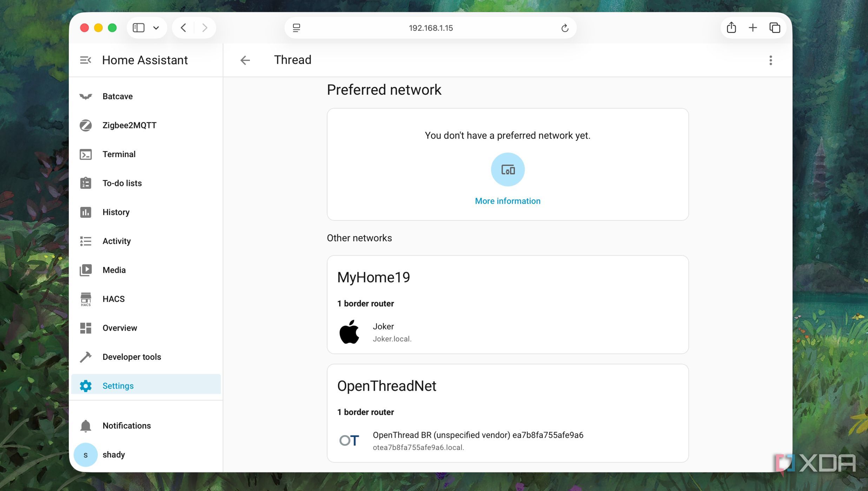Open a new Safari tab
Screen dimensions: 868x491
[753, 28]
